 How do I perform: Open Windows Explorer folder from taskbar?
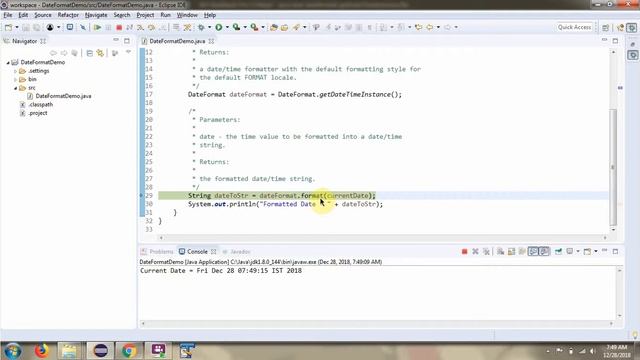click(x=69, y=351)
